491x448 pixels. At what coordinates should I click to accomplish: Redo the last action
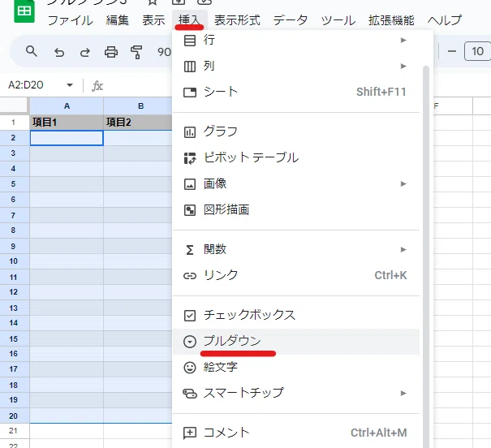[85, 52]
